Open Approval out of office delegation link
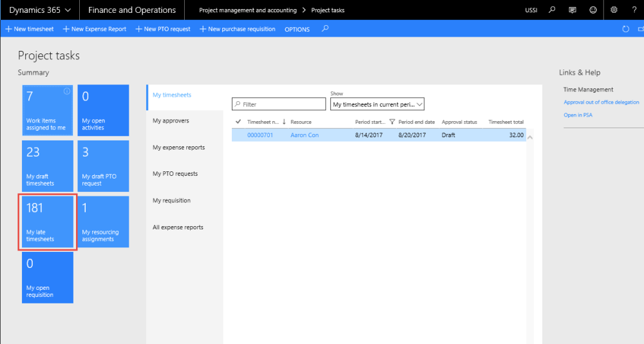The image size is (644, 344). pyautogui.click(x=601, y=102)
